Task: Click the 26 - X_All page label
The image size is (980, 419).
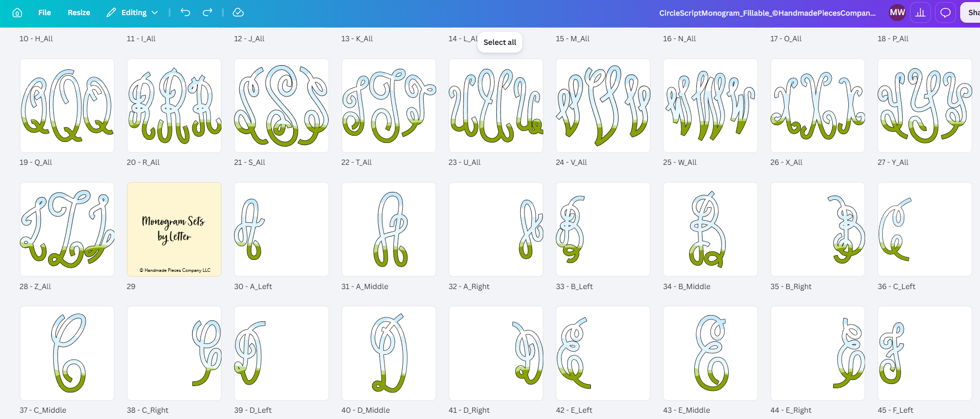Action: pos(786,162)
